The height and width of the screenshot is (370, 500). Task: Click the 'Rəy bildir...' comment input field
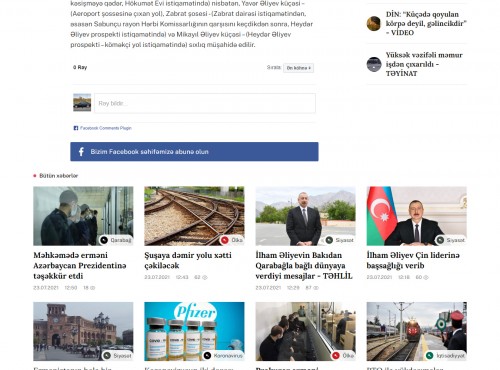205,103
